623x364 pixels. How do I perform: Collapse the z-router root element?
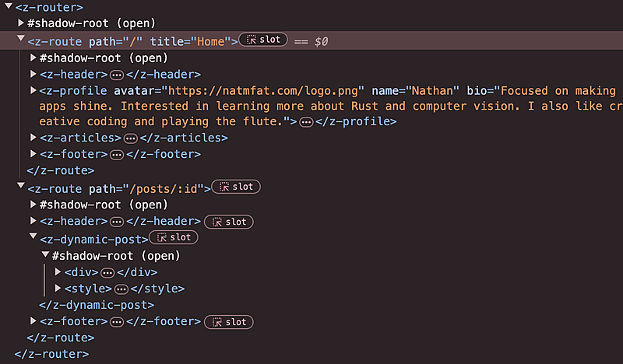coord(8,7)
